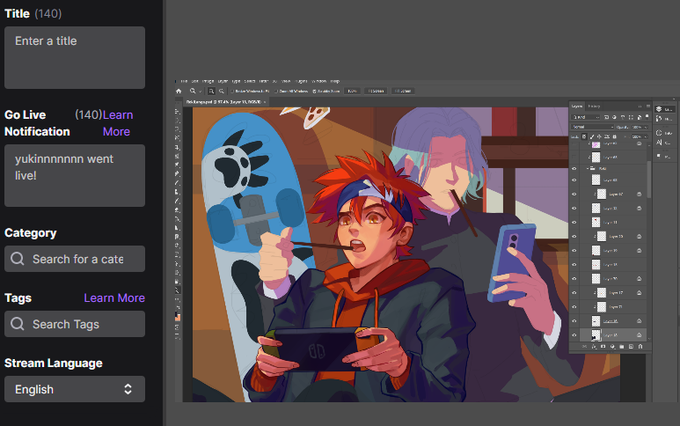This screenshot has width=680, height=426.
Task: Click the Fit Screen button
Action: 376,91
